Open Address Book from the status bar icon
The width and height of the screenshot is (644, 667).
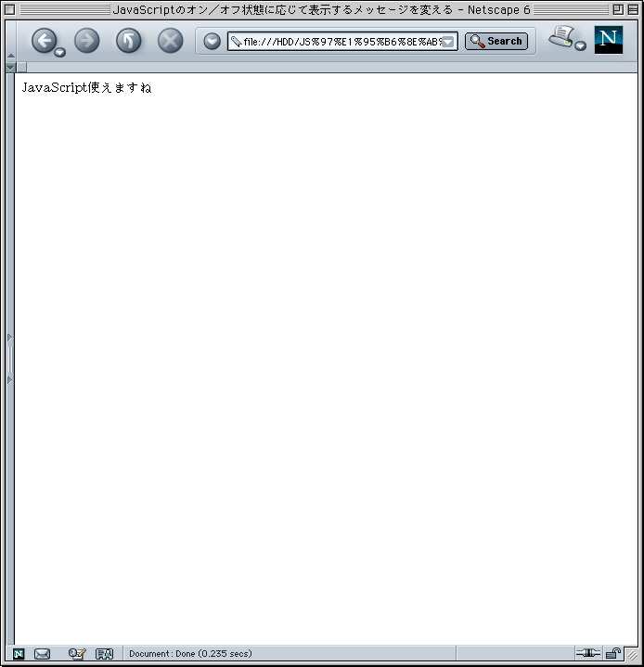point(104,654)
